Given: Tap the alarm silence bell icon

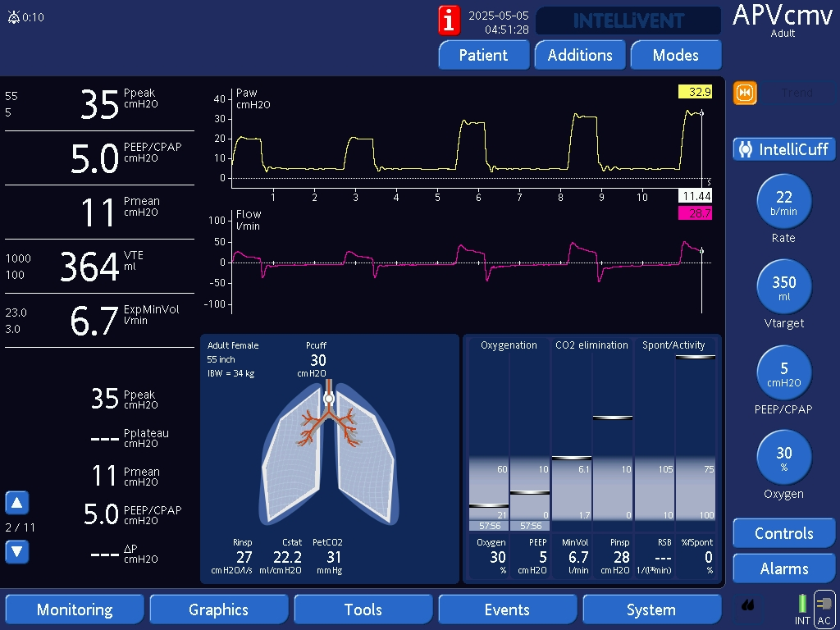Looking at the screenshot, I should [13, 17].
